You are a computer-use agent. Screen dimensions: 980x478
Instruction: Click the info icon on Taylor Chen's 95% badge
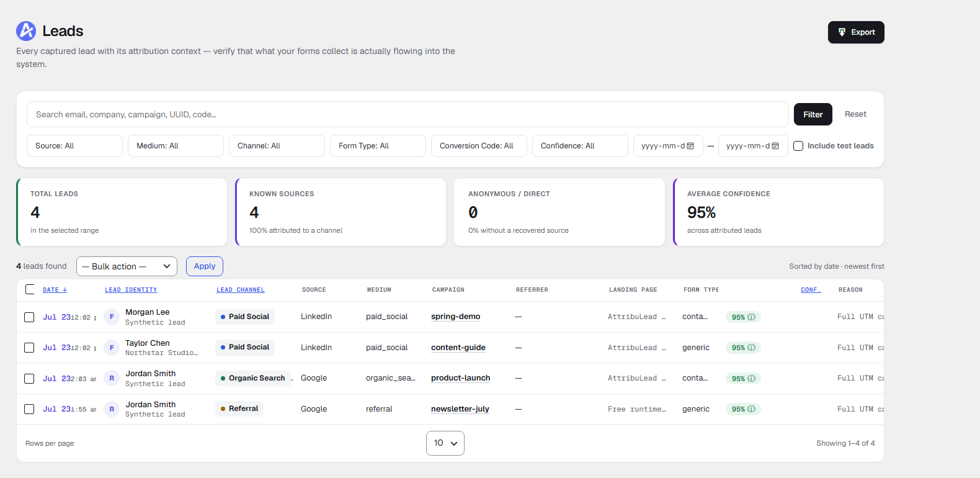(x=752, y=348)
